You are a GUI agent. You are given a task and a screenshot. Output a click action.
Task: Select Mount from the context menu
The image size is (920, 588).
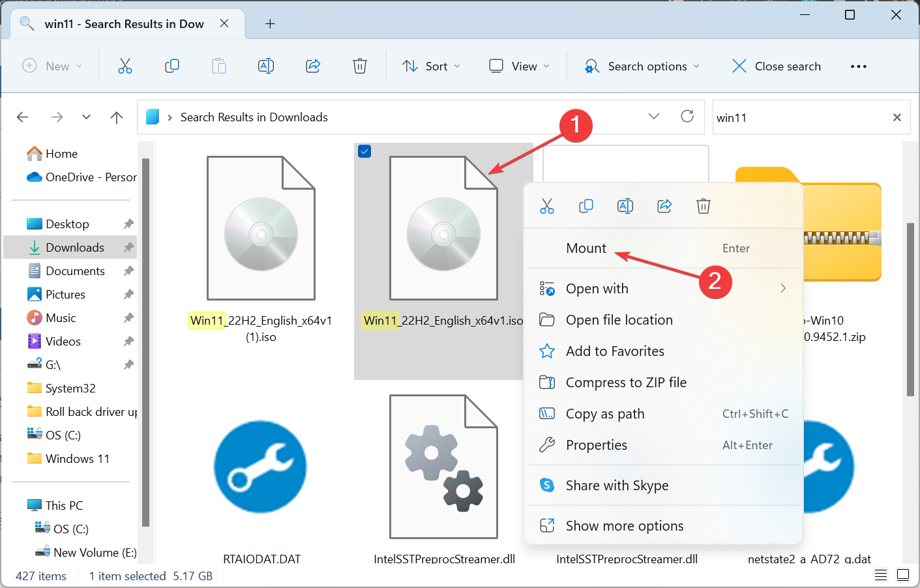tap(587, 248)
